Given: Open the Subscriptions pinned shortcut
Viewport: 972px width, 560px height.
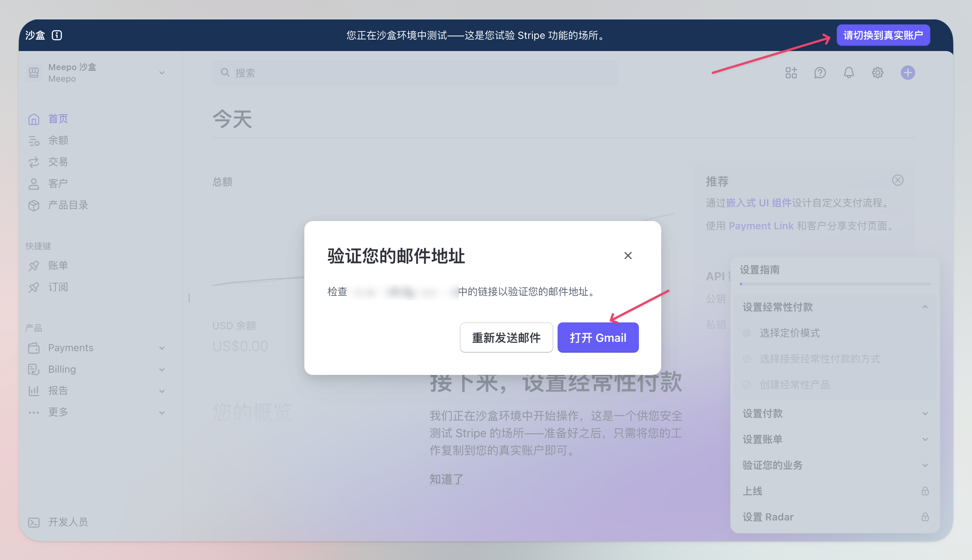Looking at the screenshot, I should (x=58, y=287).
